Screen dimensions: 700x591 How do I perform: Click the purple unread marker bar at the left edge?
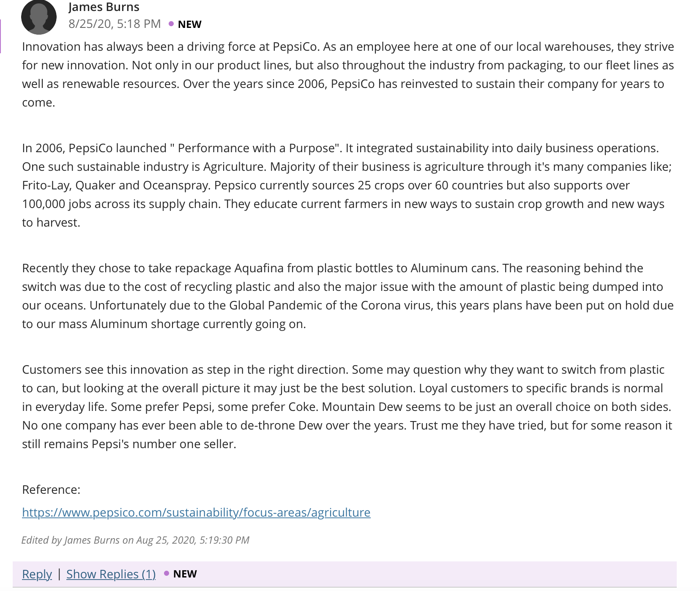click(0, 36)
